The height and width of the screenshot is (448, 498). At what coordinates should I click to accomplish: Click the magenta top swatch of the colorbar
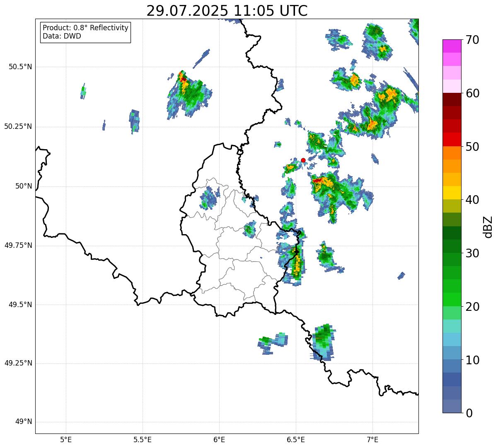[x=452, y=46]
